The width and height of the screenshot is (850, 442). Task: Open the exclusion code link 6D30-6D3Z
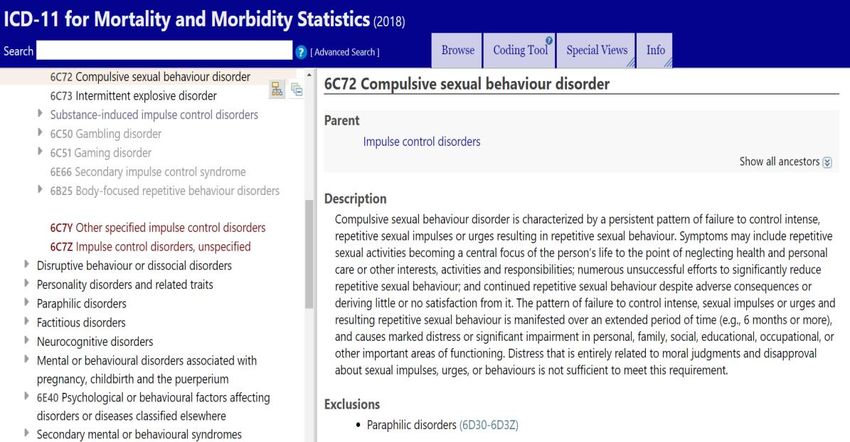pyautogui.click(x=488, y=425)
